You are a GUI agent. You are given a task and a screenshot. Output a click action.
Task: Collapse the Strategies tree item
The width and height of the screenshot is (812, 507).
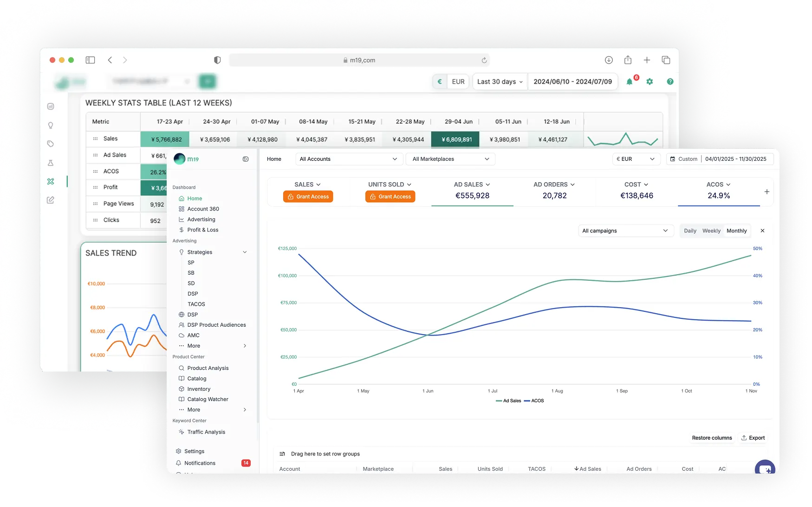245,252
